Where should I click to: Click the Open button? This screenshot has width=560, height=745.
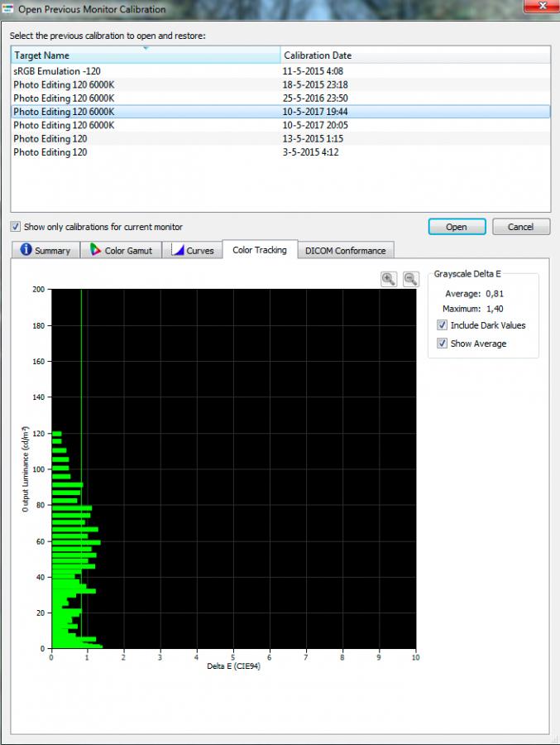[457, 227]
